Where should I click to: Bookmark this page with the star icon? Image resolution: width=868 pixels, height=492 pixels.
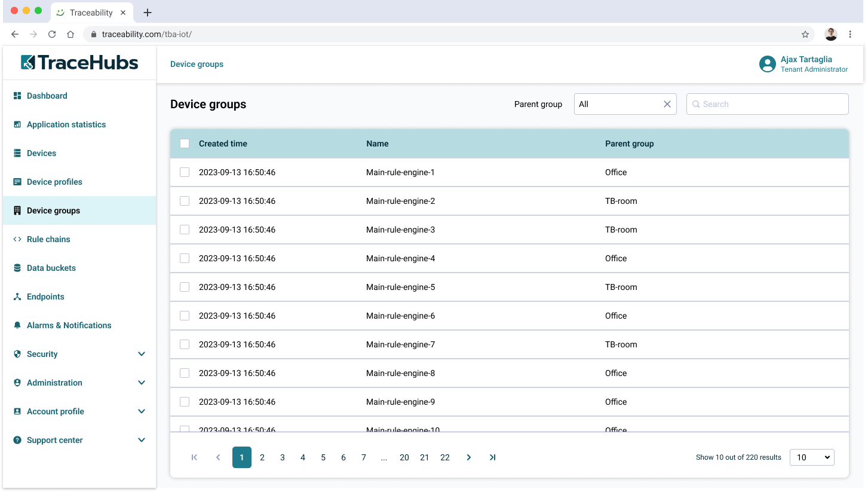pos(805,34)
